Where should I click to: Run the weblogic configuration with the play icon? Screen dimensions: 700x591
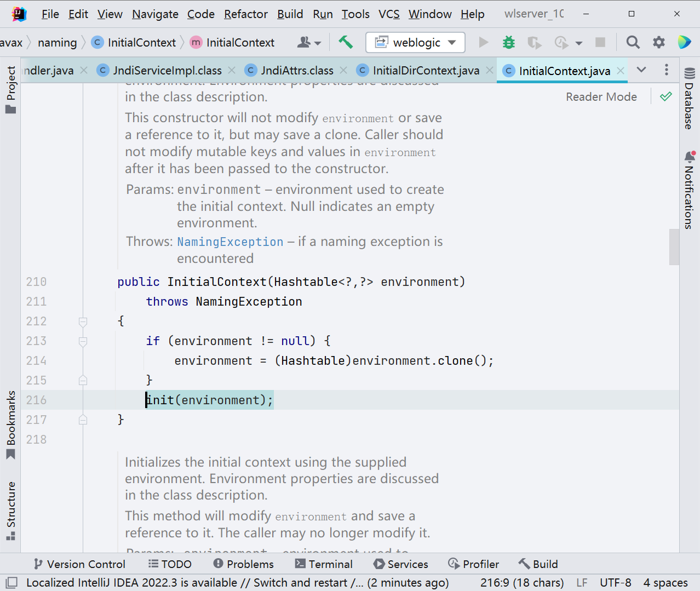coord(484,42)
